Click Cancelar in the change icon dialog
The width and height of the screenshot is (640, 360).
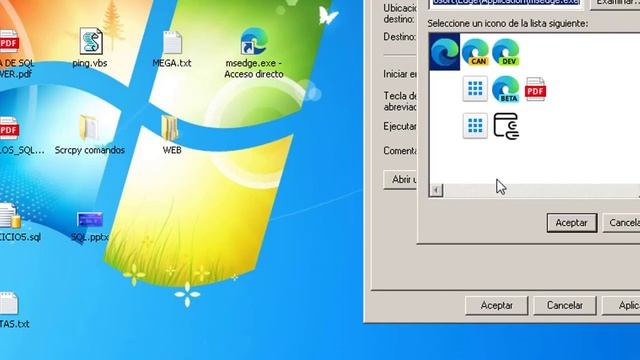pyautogui.click(x=621, y=223)
